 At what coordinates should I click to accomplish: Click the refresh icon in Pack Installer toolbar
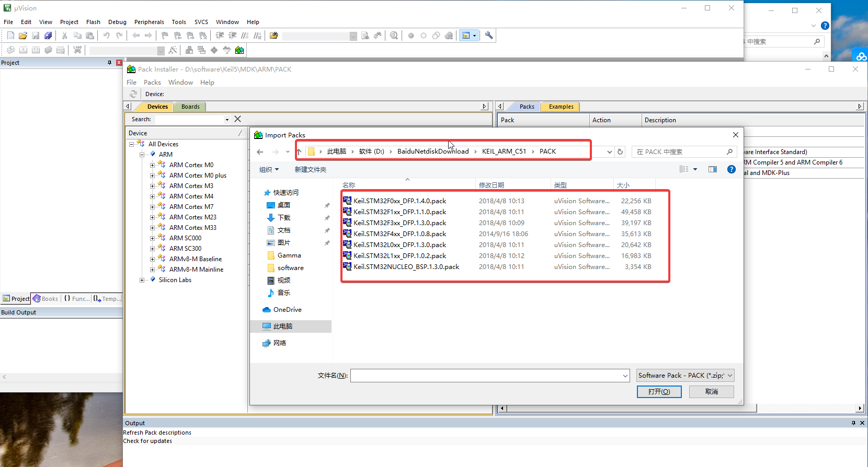(x=133, y=94)
